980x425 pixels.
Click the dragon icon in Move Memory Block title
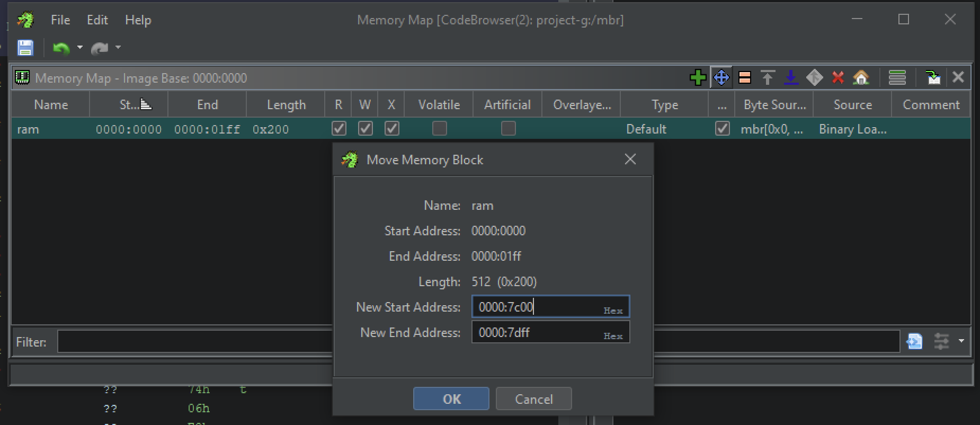click(x=350, y=160)
